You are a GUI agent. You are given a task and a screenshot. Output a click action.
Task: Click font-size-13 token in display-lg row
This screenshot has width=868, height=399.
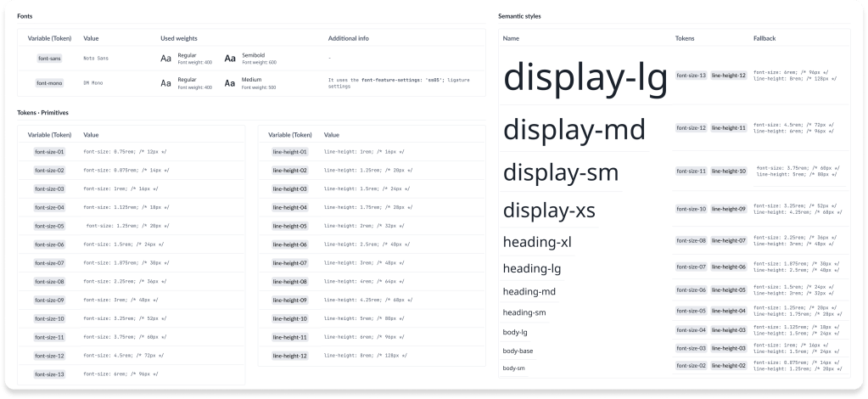(691, 76)
